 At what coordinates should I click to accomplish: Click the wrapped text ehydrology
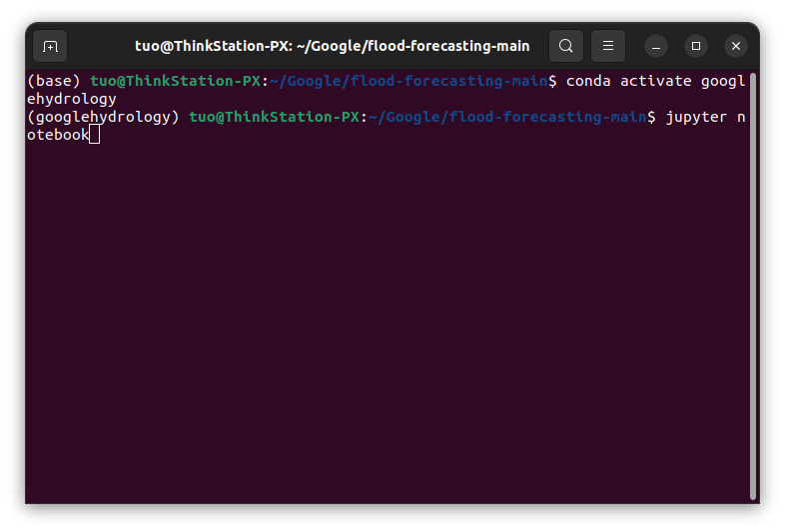coord(72,99)
